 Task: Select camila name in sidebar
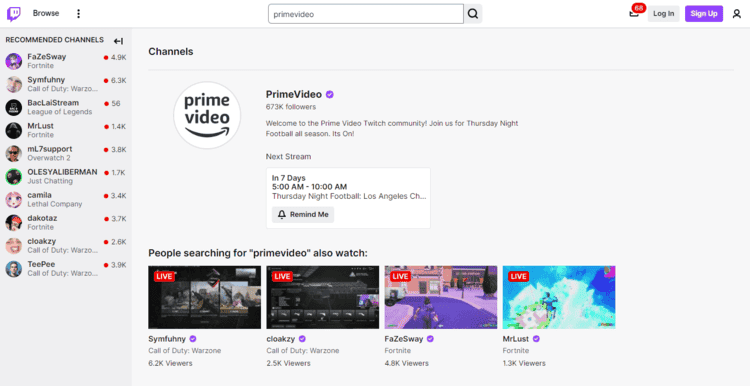pyautogui.click(x=39, y=195)
